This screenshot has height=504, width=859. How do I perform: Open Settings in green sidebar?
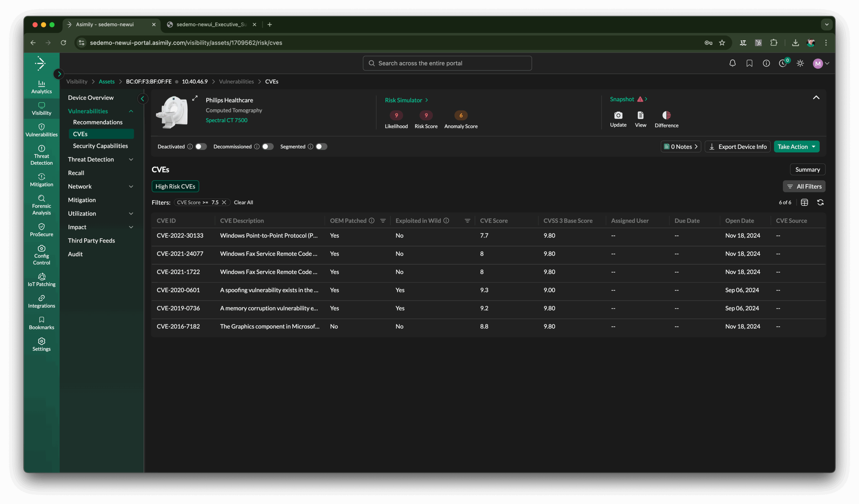(41, 345)
